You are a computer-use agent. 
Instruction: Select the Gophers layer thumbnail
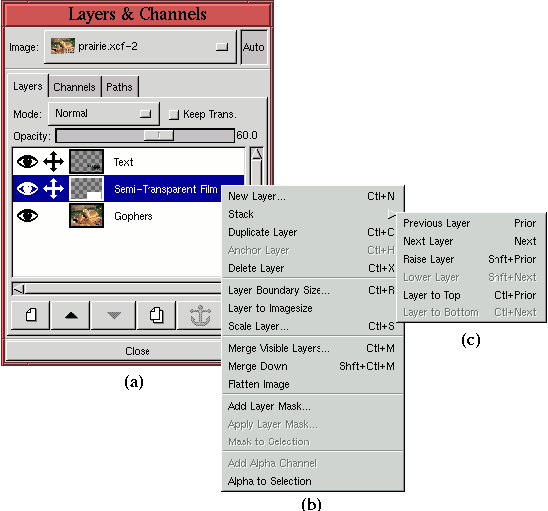pos(86,216)
